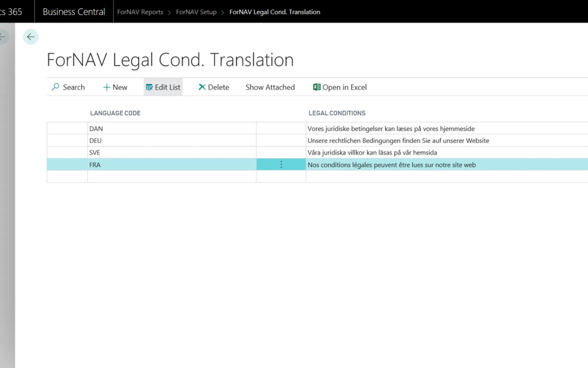Go to ForNAV Setup breadcrumb

click(196, 12)
